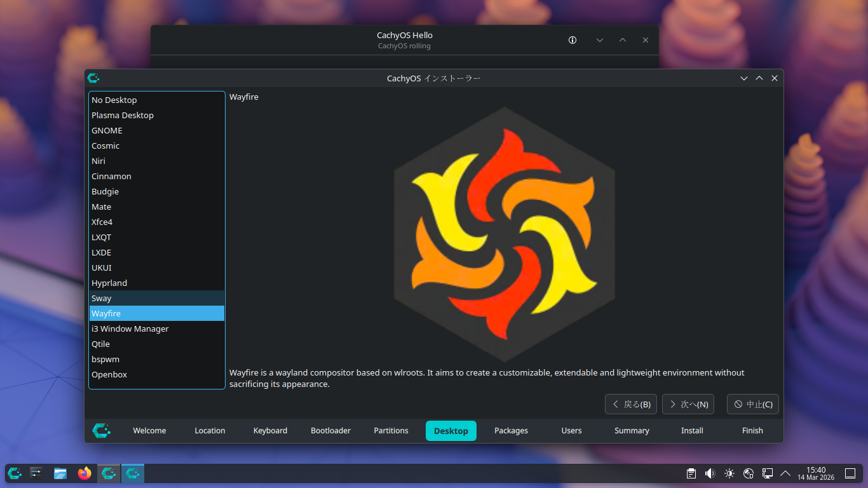Select the Install step

692,431
